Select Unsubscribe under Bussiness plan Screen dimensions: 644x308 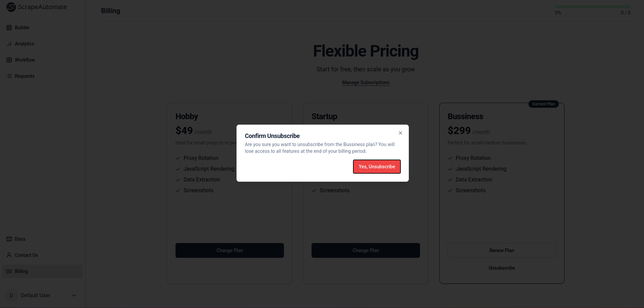(502, 268)
